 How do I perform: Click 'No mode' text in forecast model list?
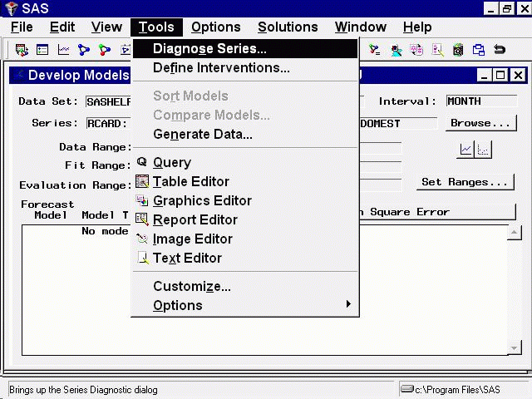105,231
